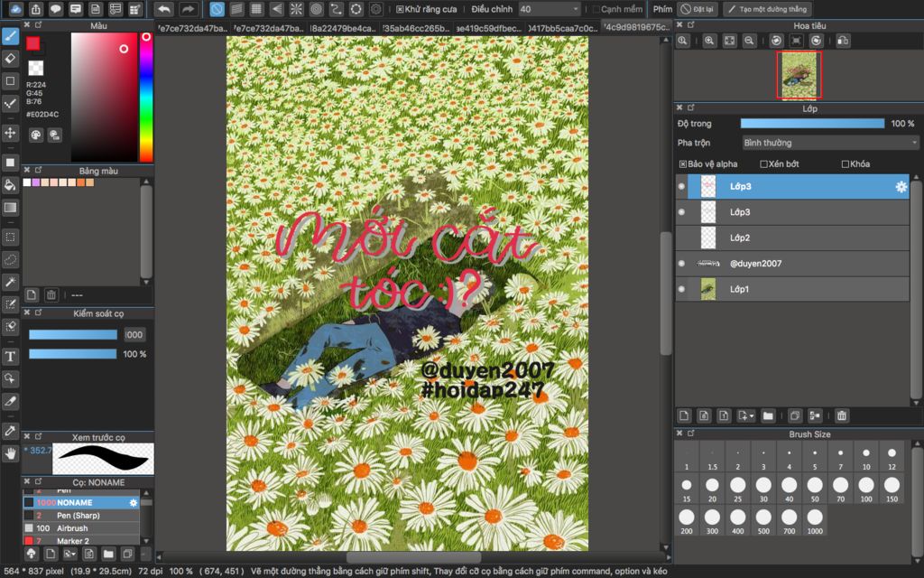Enable the concentric circle snap guide
This screenshot has width=924, height=578.
[317, 9]
